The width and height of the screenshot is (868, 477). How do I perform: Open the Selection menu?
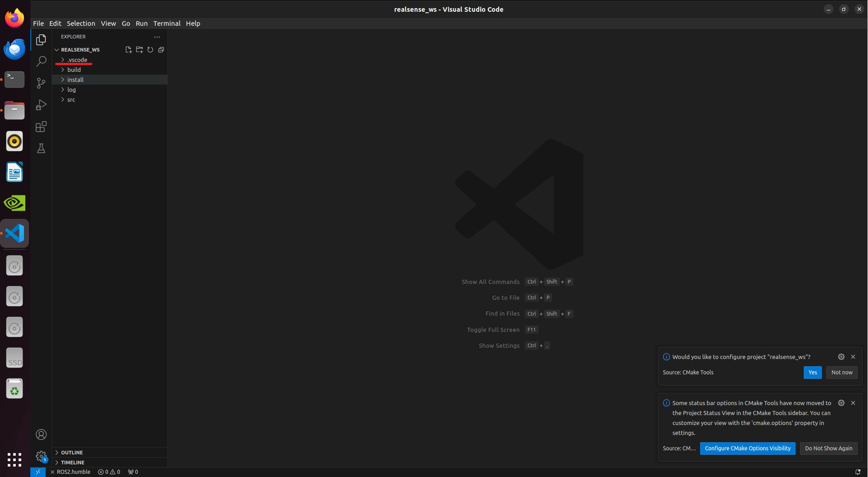(x=81, y=24)
